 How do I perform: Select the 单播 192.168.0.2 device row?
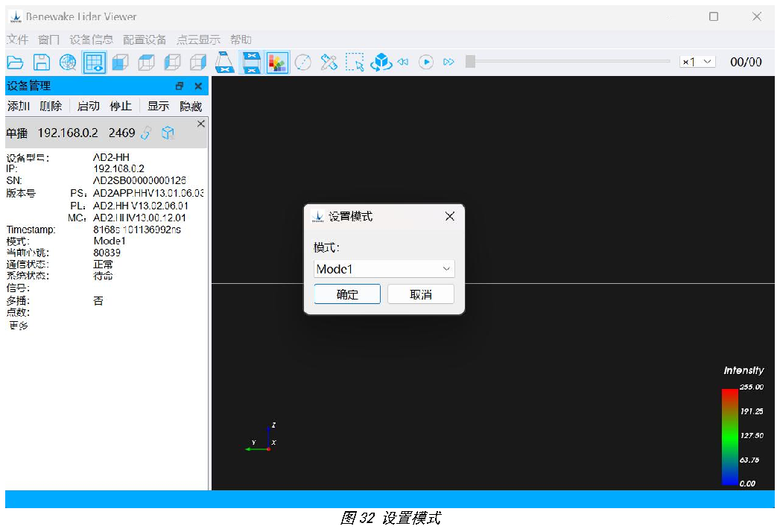click(x=106, y=133)
